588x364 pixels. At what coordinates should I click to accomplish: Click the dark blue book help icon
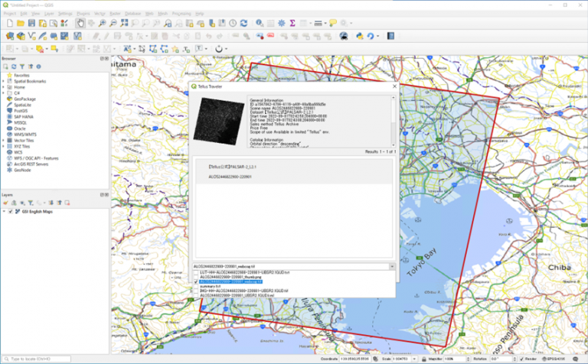390,36
